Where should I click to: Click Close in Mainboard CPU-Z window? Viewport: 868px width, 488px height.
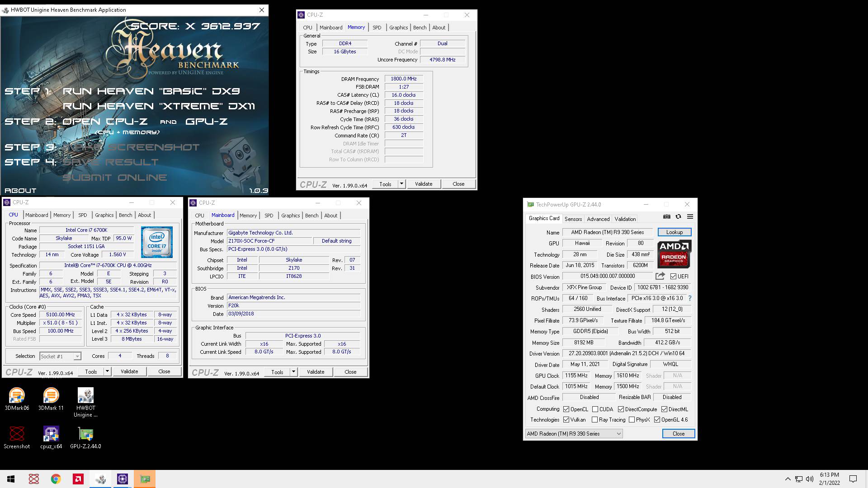(x=350, y=372)
